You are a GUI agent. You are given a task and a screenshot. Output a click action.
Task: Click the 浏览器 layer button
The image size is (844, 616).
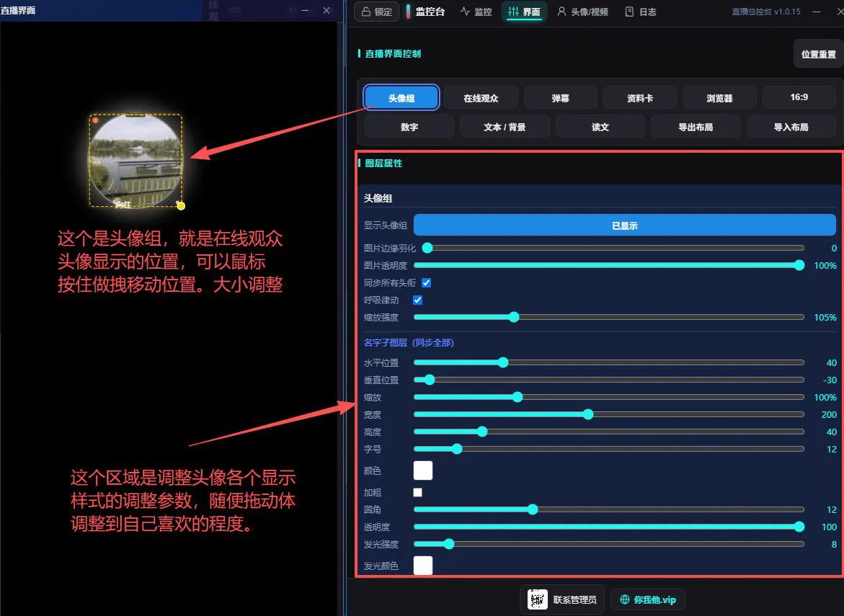[x=719, y=98]
